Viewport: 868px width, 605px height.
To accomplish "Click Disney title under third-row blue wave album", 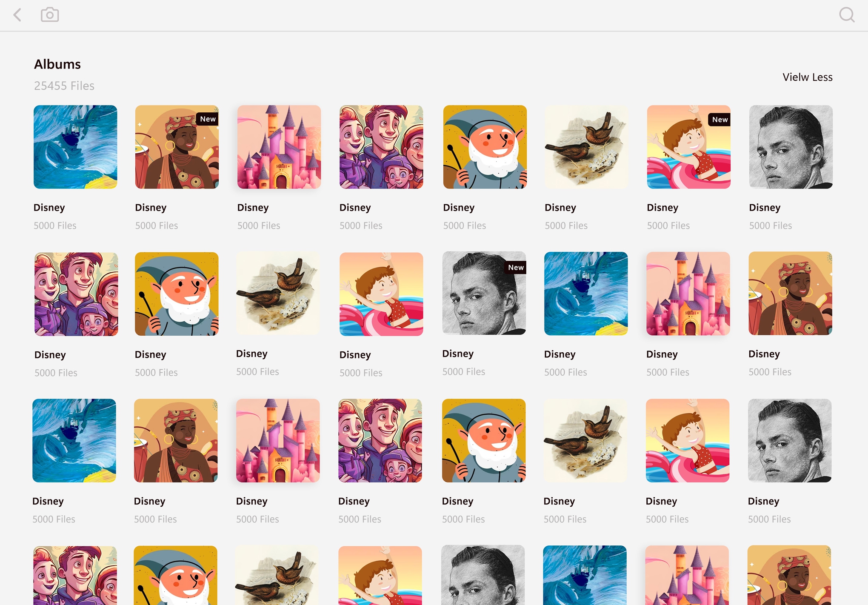I will click(x=48, y=501).
